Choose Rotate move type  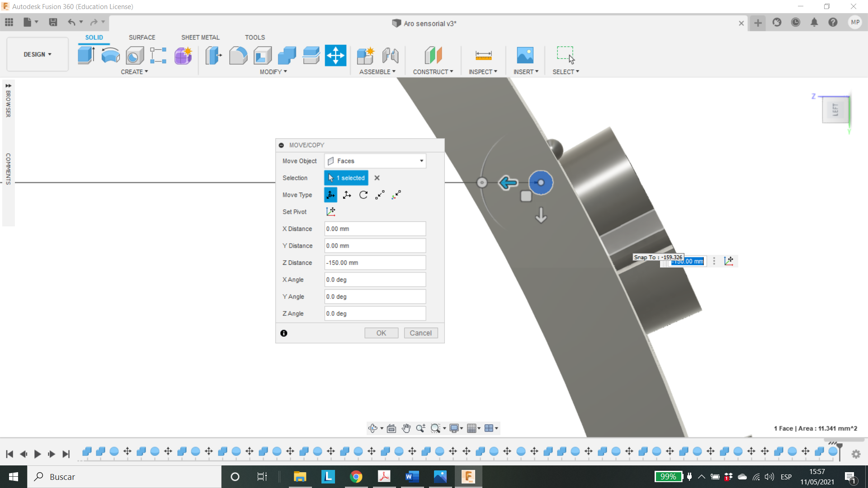(x=363, y=195)
